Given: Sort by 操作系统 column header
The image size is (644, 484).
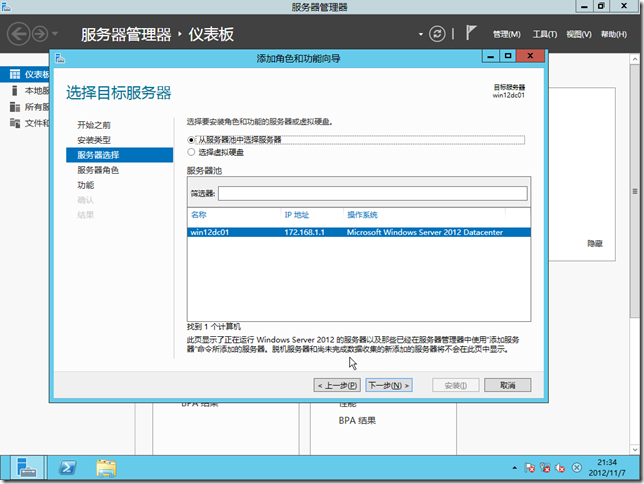Looking at the screenshot, I should pos(362,214).
